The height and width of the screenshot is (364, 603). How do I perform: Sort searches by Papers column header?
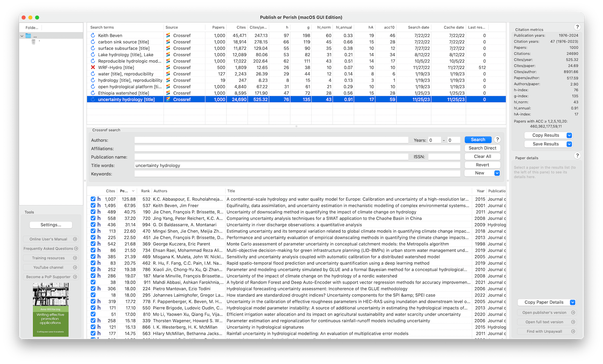pyautogui.click(x=218, y=27)
